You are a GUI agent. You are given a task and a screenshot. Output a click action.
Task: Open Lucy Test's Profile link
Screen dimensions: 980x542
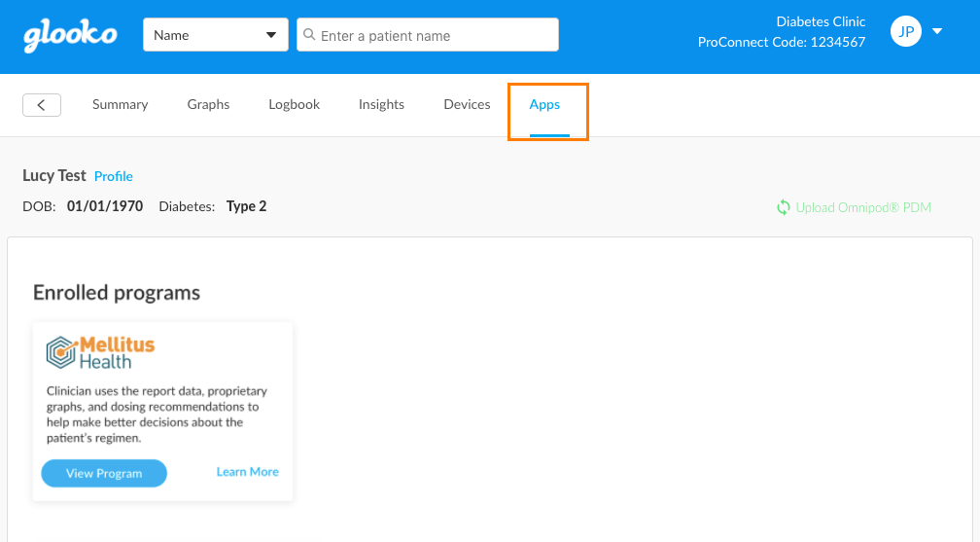point(113,176)
